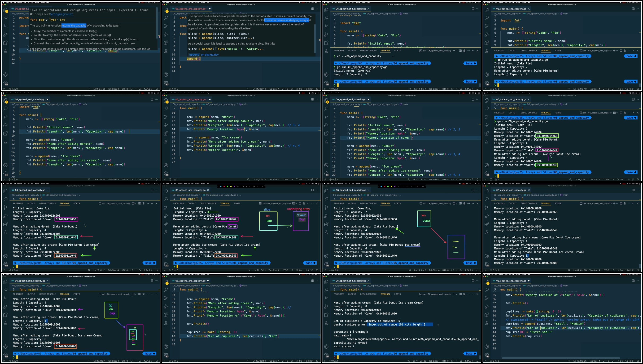Switch to DEBUG CONSOLE in Ln 18, Col 1 frame

click(x=529, y=113)
